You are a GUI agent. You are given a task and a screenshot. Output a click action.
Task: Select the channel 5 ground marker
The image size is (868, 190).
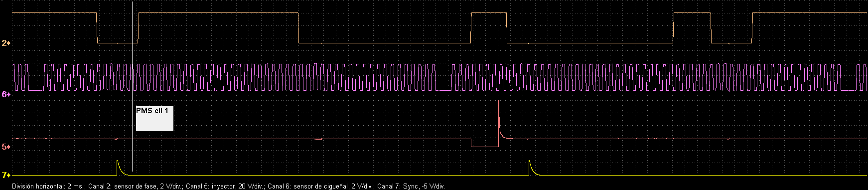pyautogui.click(x=6, y=147)
